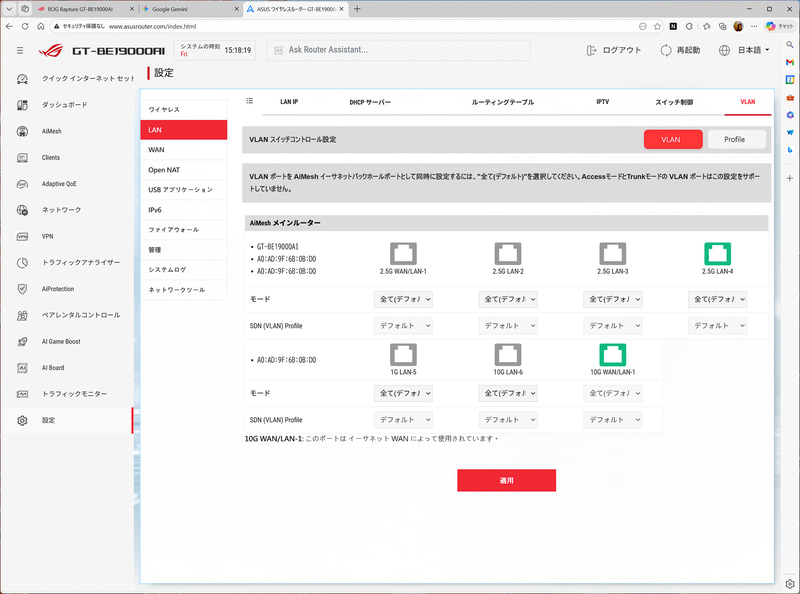Viewport: 800px width, 594px height.
Task: Open the Parental Controls sidebar icon
Action: (22, 315)
